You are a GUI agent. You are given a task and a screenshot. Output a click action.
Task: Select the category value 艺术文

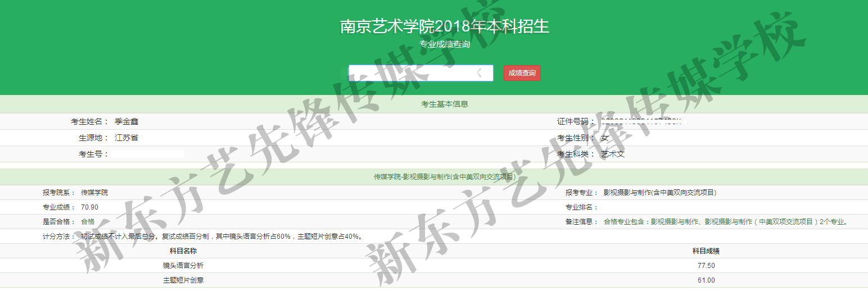click(x=613, y=154)
